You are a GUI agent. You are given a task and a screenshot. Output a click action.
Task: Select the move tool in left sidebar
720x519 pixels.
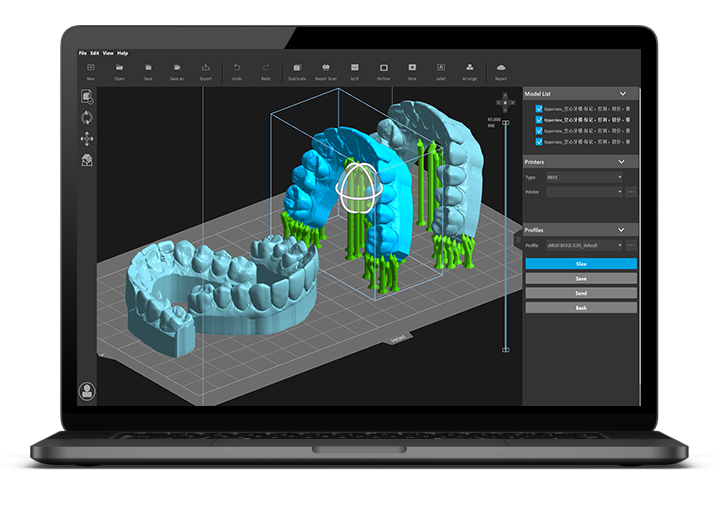(88, 138)
